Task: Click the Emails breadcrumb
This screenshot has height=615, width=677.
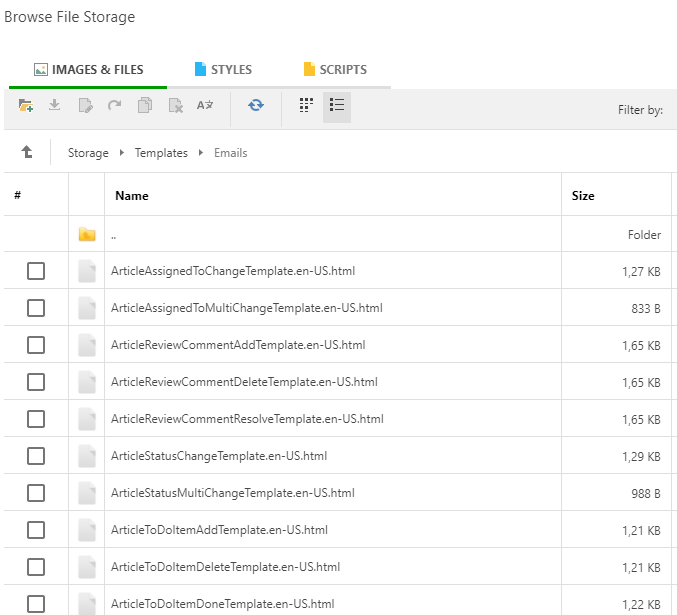Action: pyautogui.click(x=231, y=153)
